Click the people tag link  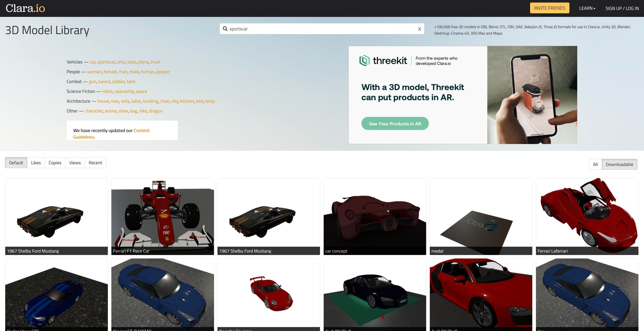pyautogui.click(x=163, y=72)
